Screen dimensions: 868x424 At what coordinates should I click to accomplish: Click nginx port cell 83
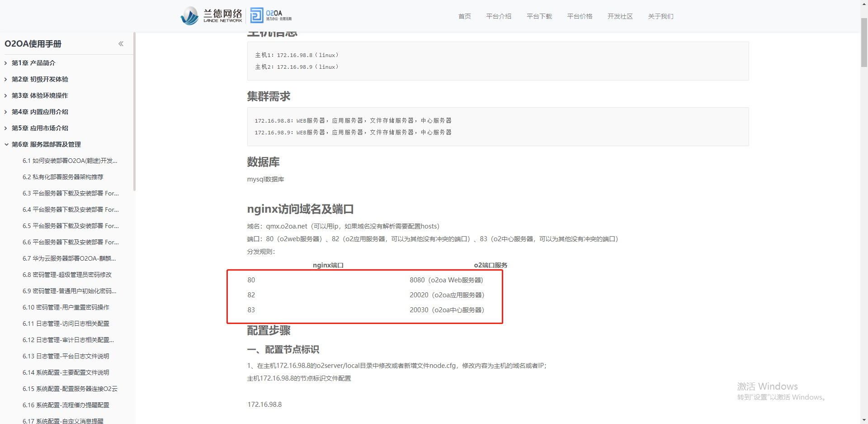[251, 310]
